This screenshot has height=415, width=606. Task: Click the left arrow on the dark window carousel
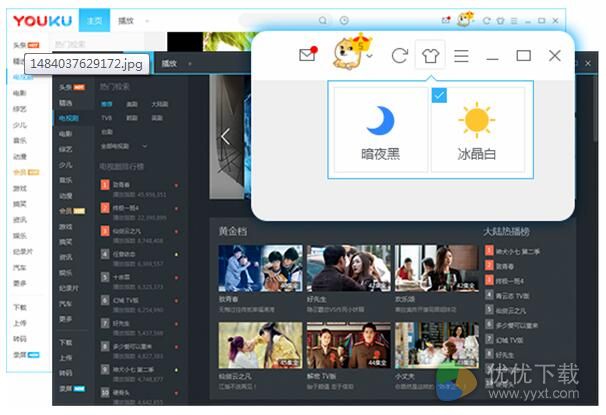pyautogui.click(x=225, y=136)
